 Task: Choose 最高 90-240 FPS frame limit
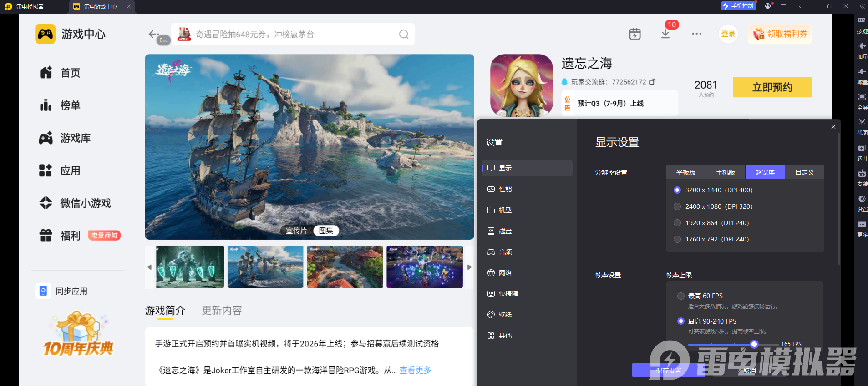681,321
